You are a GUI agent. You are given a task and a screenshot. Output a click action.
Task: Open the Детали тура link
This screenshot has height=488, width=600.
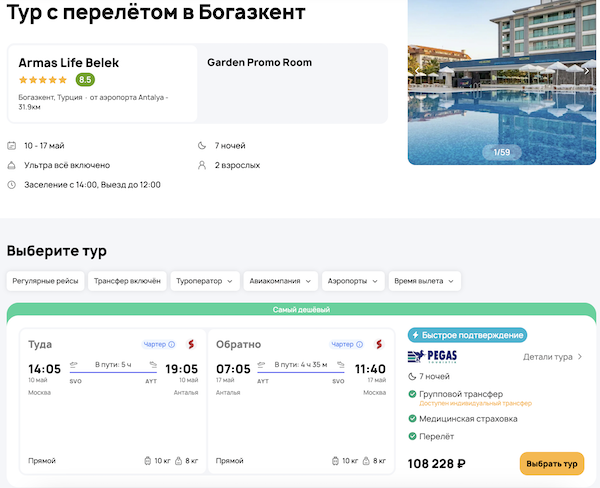tap(552, 356)
